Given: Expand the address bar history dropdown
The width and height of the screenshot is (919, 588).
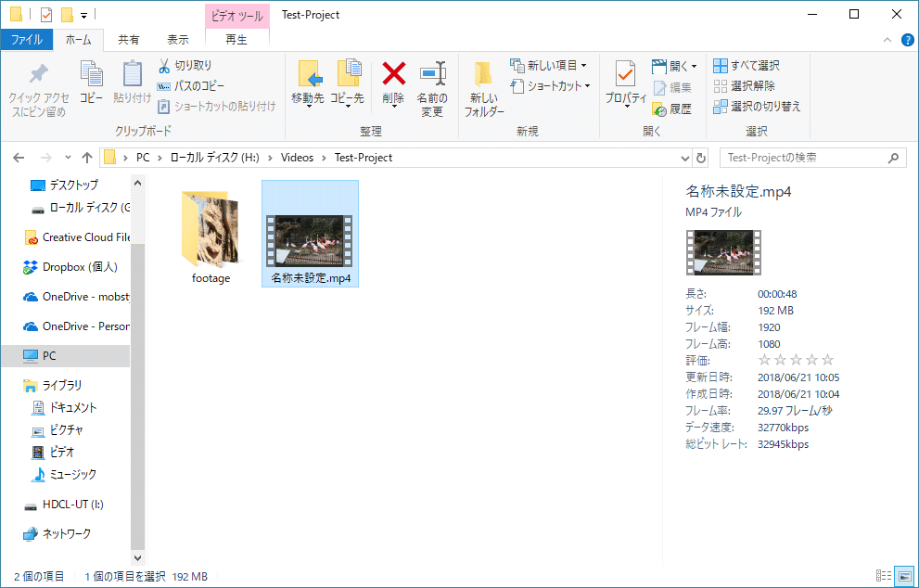Looking at the screenshot, I should click(684, 159).
